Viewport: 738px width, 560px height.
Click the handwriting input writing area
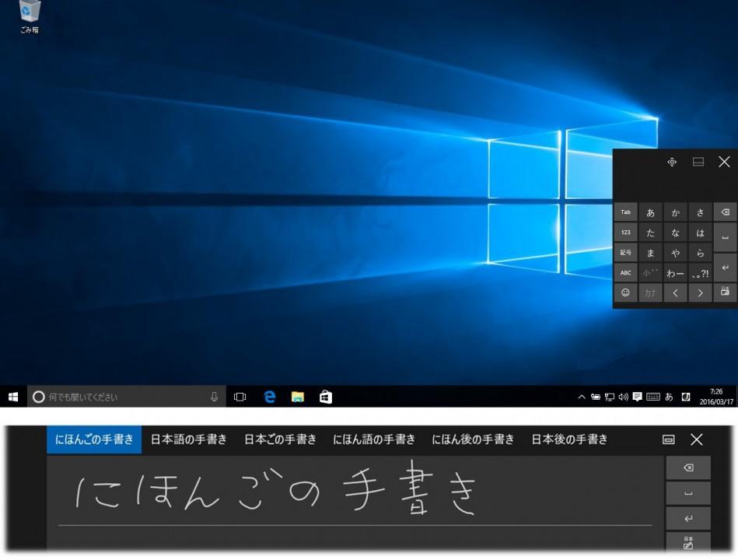tap(356, 502)
